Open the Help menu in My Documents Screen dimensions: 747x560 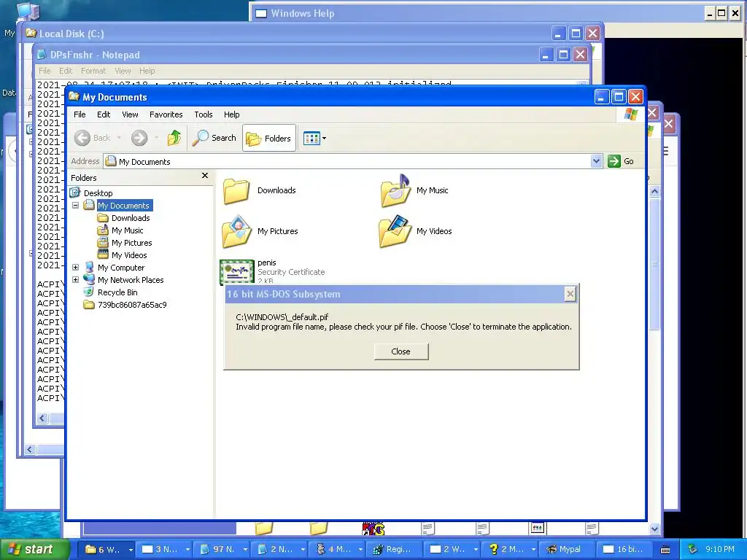pyautogui.click(x=231, y=114)
